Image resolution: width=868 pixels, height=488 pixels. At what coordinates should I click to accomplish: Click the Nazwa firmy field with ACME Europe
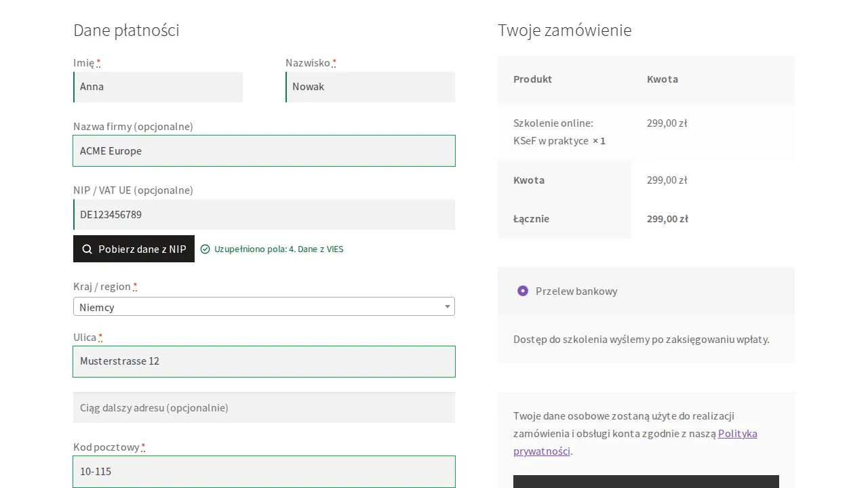tap(264, 150)
